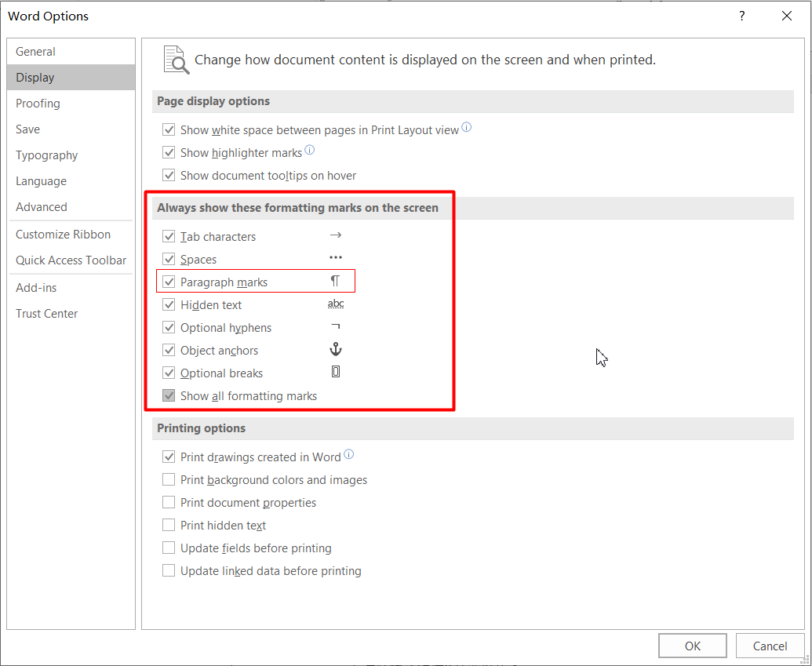This screenshot has width=812, height=666.
Task: Click the Always show these formatting marks heading
Action: pyautogui.click(x=298, y=208)
